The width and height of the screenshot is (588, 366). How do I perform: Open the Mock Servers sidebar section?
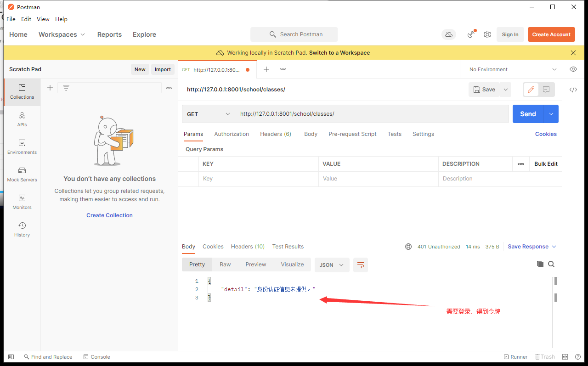pos(22,175)
